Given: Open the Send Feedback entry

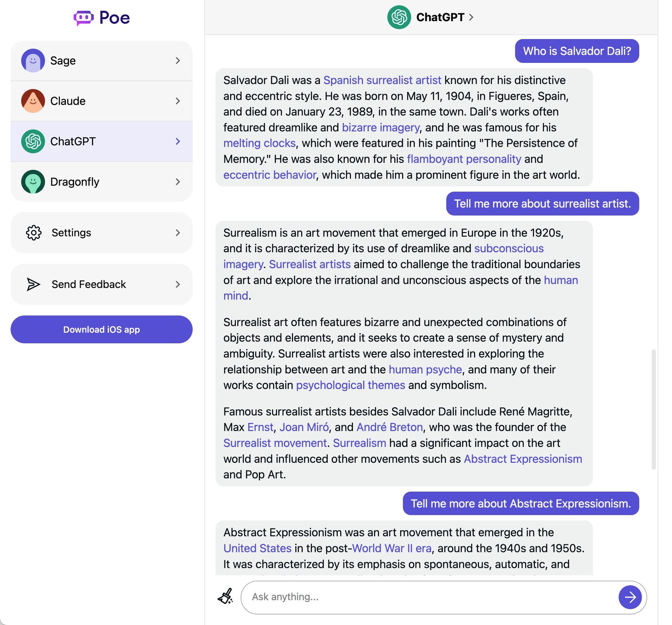Looking at the screenshot, I should pyautogui.click(x=88, y=284).
